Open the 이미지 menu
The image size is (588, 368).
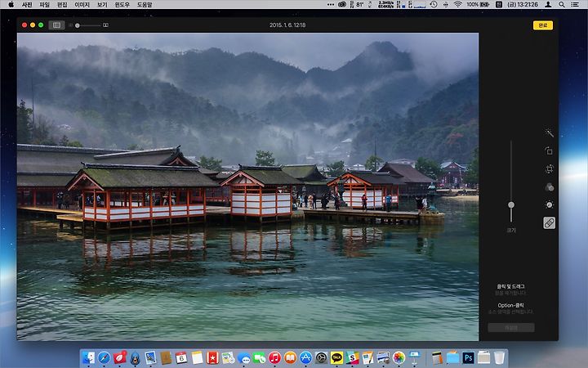click(82, 5)
